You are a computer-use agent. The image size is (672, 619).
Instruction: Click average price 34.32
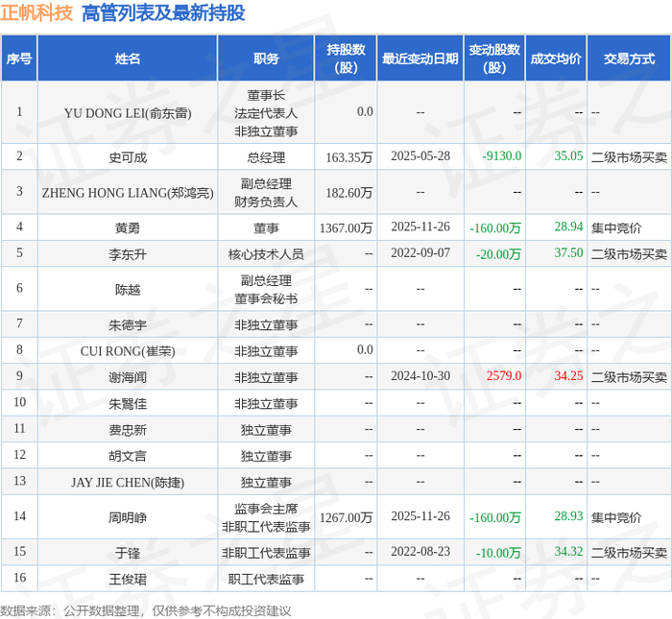pos(568,551)
